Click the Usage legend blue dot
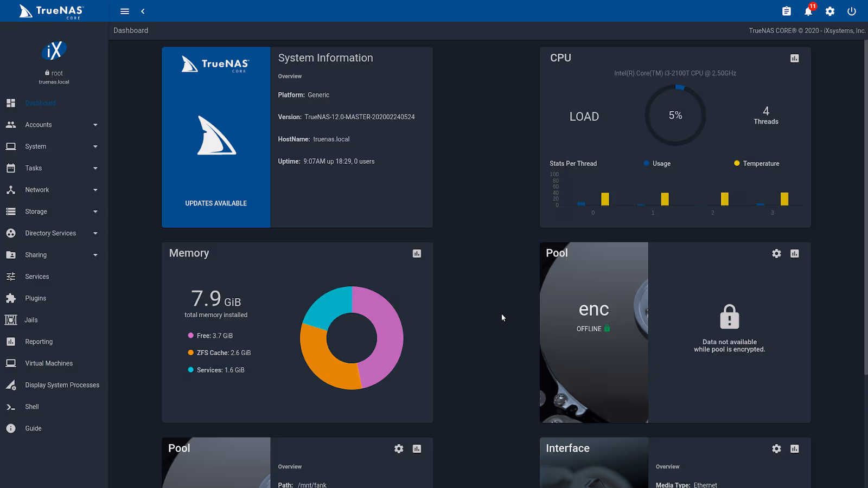Image resolution: width=868 pixels, height=488 pixels. point(646,163)
